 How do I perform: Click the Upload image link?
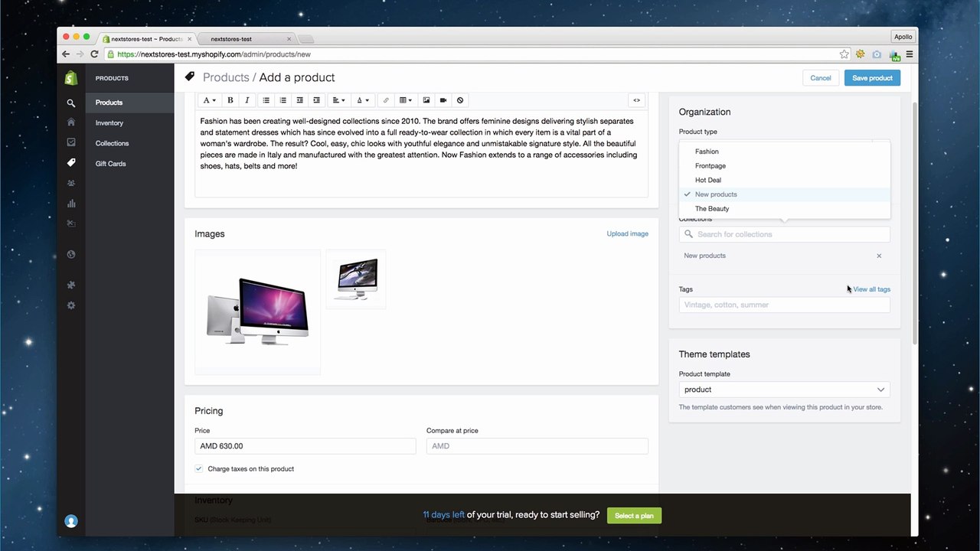(x=628, y=234)
